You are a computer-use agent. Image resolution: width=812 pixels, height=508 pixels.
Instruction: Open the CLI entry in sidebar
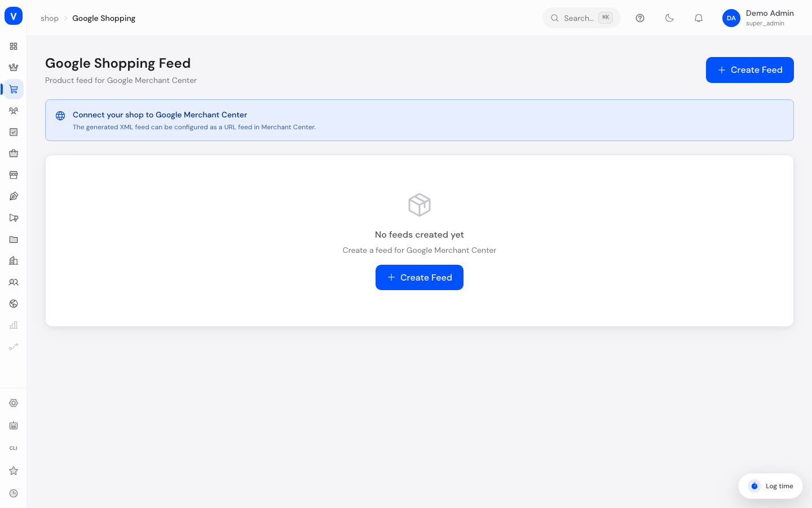tap(14, 448)
